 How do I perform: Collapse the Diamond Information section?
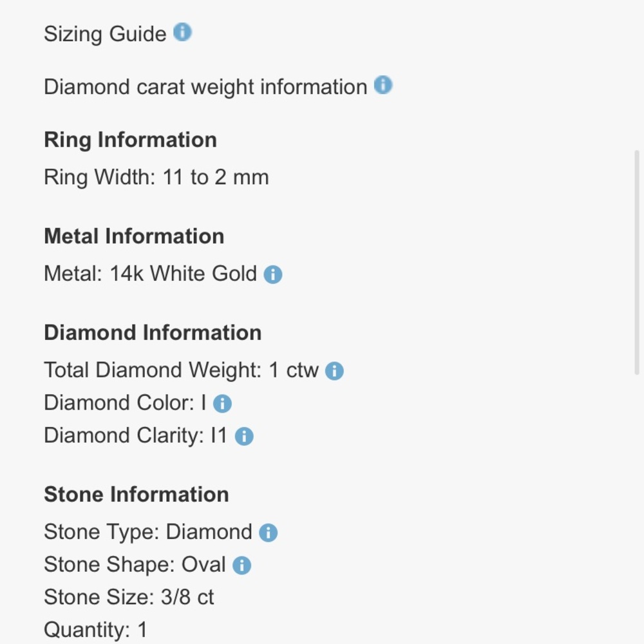tap(153, 332)
